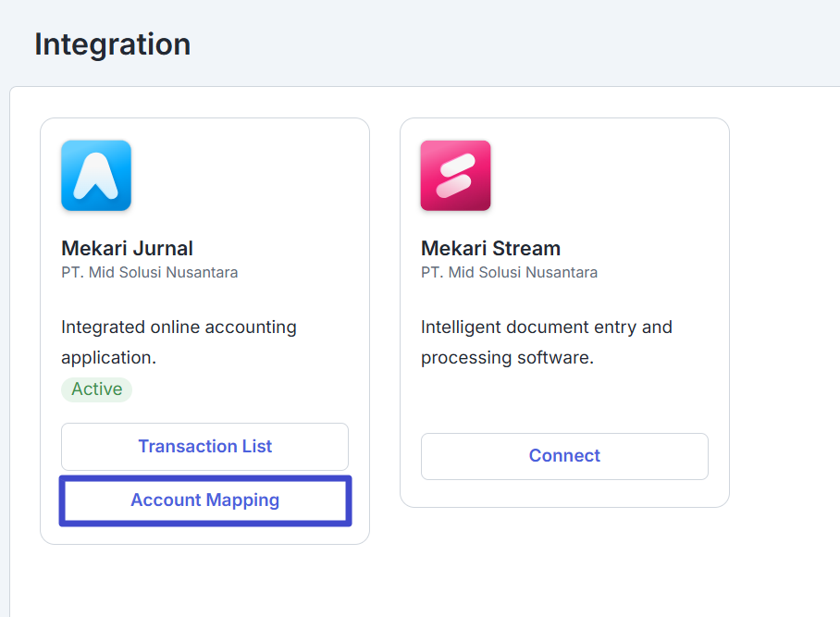840x617 pixels.
Task: Click the word 'application.' in Jurnal description
Action: click(109, 358)
